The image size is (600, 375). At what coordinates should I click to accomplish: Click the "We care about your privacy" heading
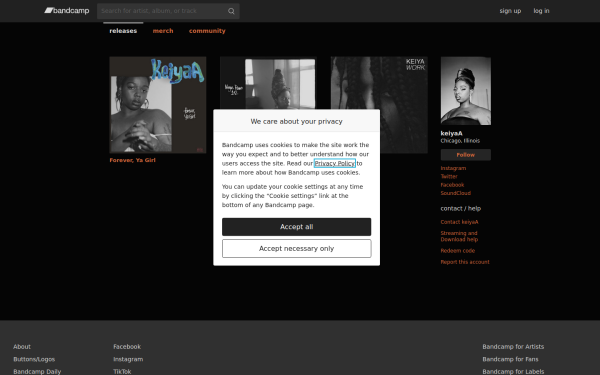pyautogui.click(x=297, y=121)
